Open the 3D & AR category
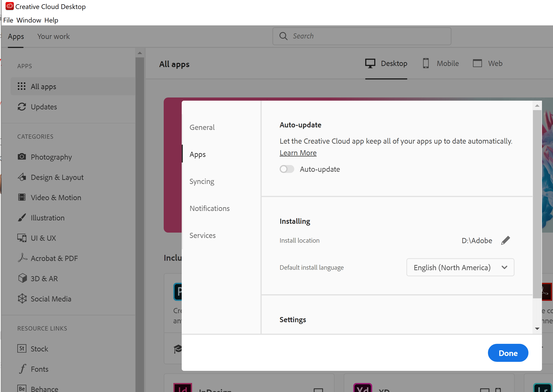553x392 pixels. [x=44, y=278]
